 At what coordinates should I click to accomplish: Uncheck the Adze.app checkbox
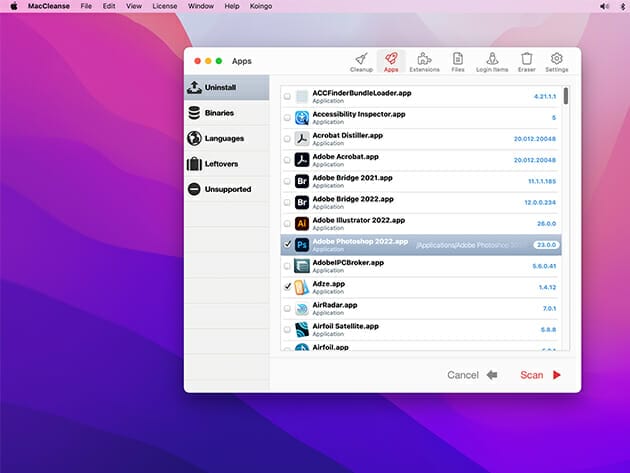pos(288,287)
